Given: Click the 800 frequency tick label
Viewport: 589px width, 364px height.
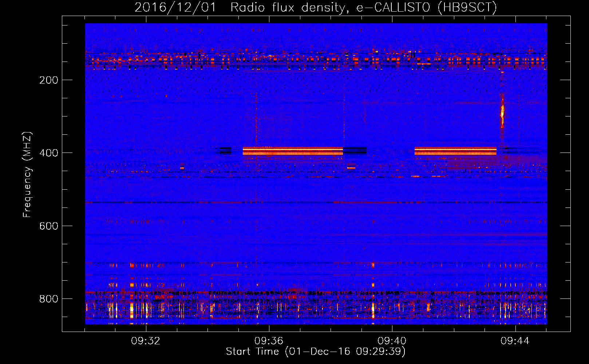Looking at the screenshot, I should click(x=49, y=299).
